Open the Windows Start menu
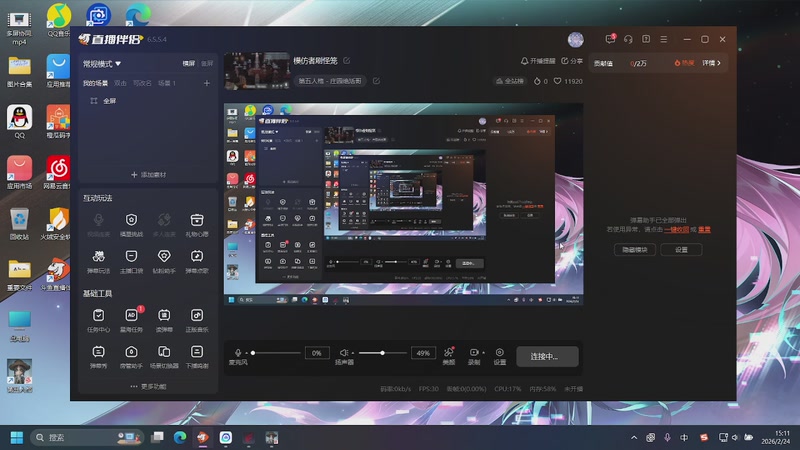800x450 pixels. pyautogui.click(x=17, y=437)
